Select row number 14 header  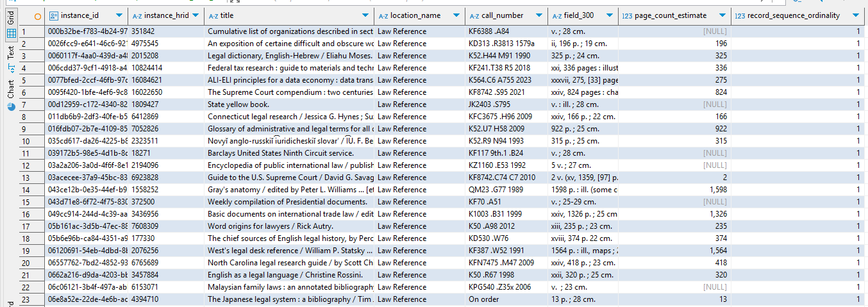click(31, 190)
